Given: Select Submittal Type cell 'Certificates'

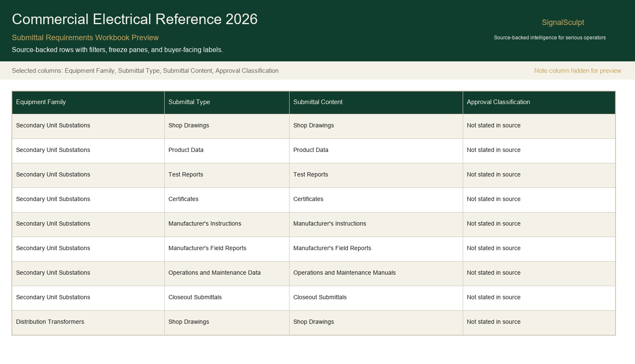Looking at the screenshot, I should (227, 200).
